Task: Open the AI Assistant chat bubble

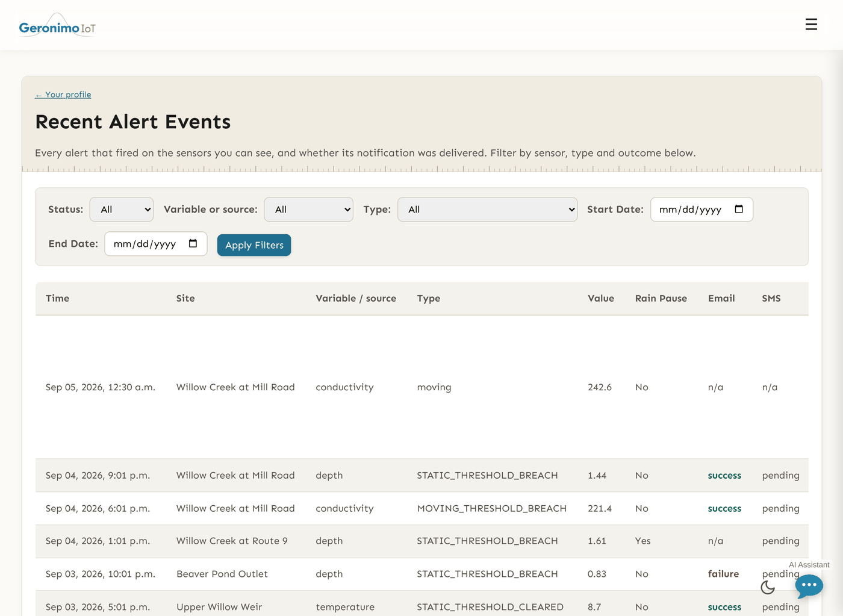Action: pos(809,585)
